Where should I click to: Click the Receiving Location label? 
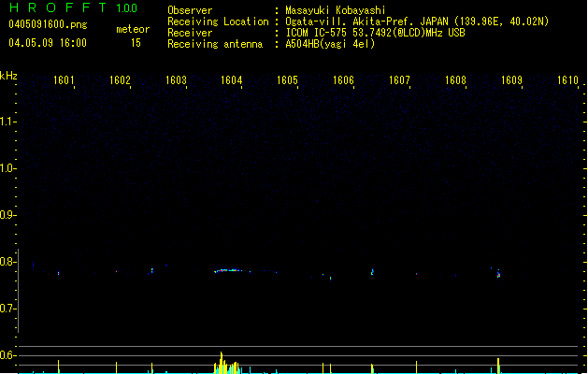tap(218, 22)
